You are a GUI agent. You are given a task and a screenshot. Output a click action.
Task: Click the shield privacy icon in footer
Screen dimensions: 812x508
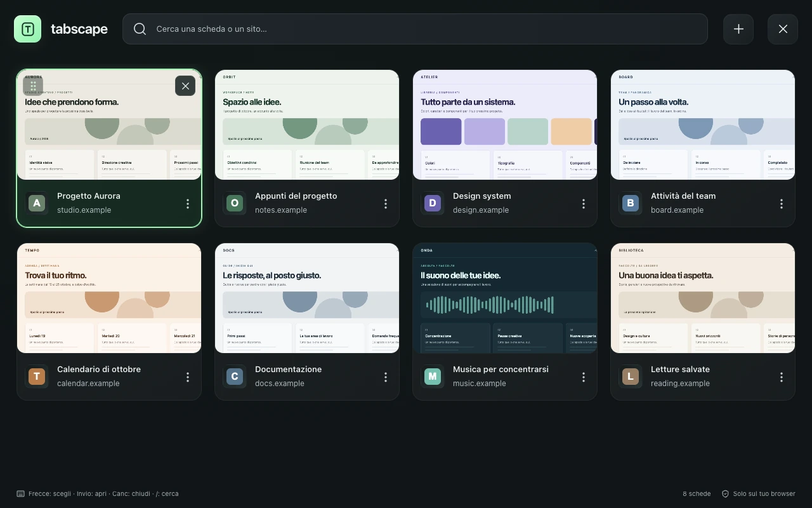[725, 493]
